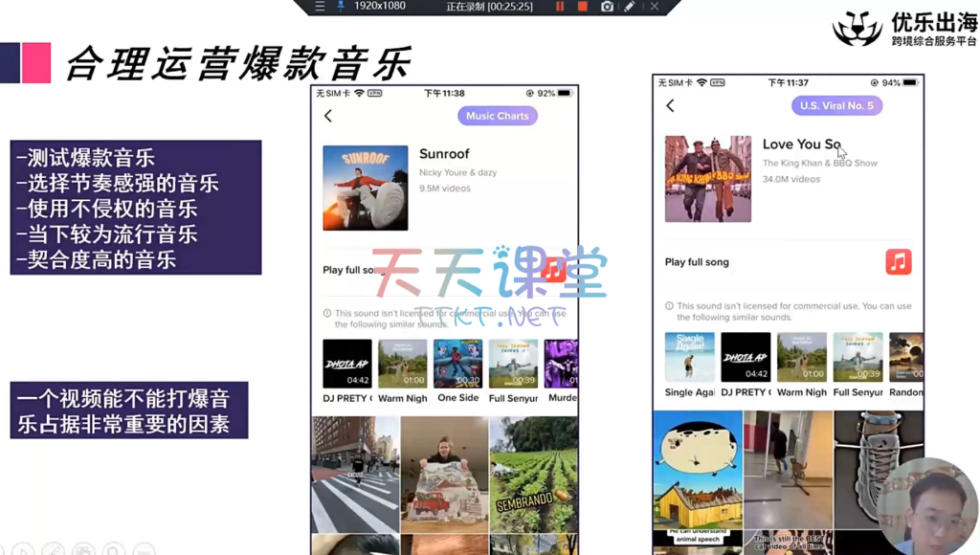Select the pencil annotation tool
980x555 pixels.
point(630,7)
